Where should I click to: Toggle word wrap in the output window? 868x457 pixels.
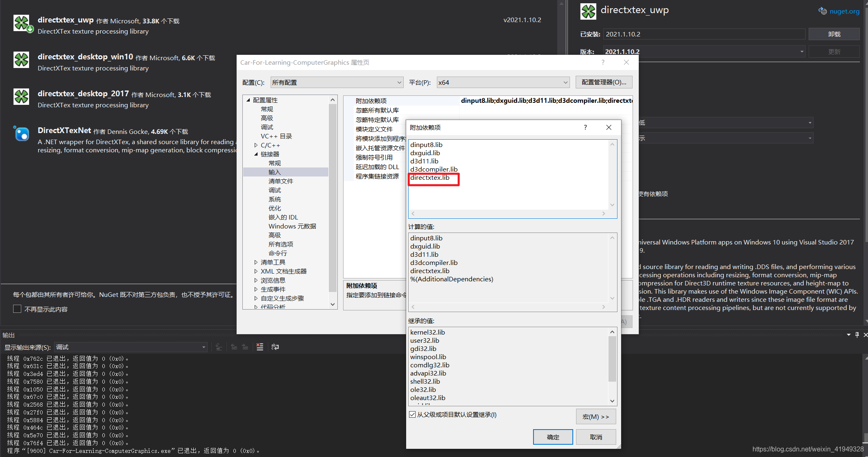pyautogui.click(x=275, y=347)
